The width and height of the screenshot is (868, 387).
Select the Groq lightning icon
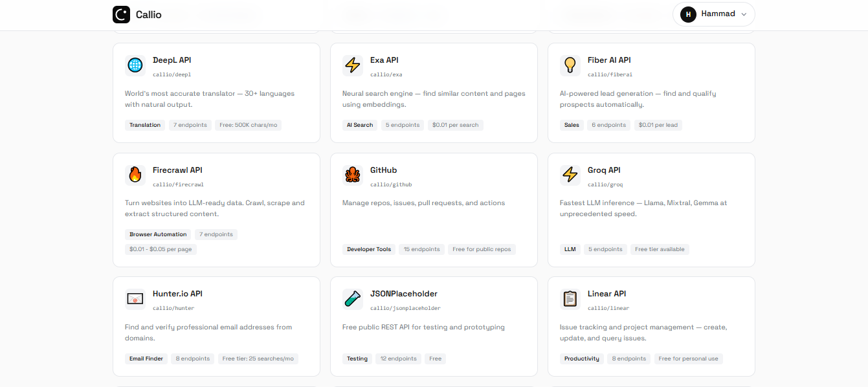pyautogui.click(x=569, y=175)
